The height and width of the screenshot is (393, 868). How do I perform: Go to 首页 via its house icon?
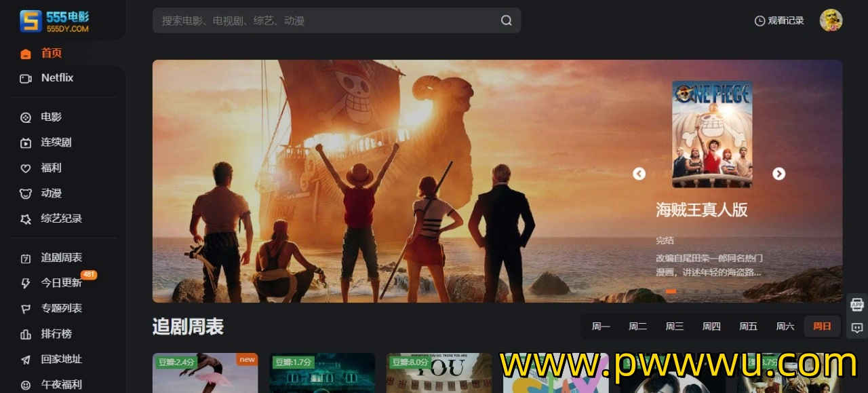(26, 54)
